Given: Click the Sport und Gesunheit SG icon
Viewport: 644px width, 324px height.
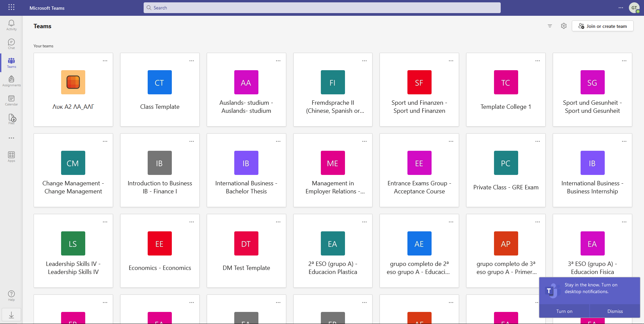Looking at the screenshot, I should [593, 82].
